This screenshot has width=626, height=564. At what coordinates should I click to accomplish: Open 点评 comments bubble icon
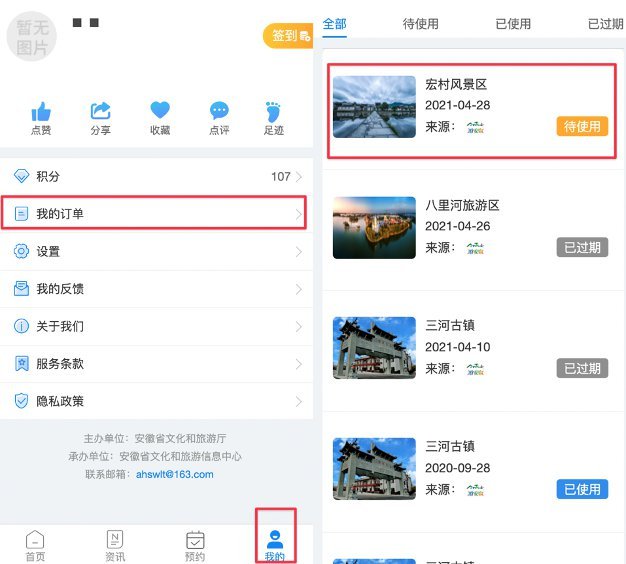[219, 111]
